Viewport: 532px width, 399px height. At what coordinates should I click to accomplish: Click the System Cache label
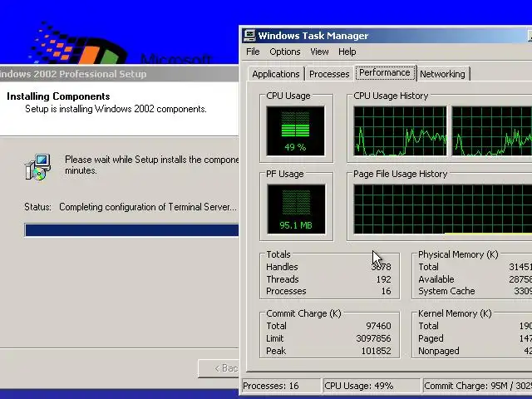pyautogui.click(x=446, y=291)
